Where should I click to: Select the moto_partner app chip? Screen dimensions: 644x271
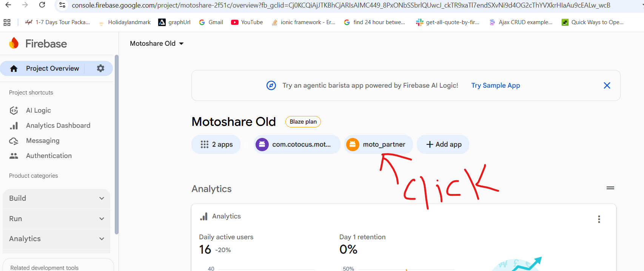(x=378, y=144)
